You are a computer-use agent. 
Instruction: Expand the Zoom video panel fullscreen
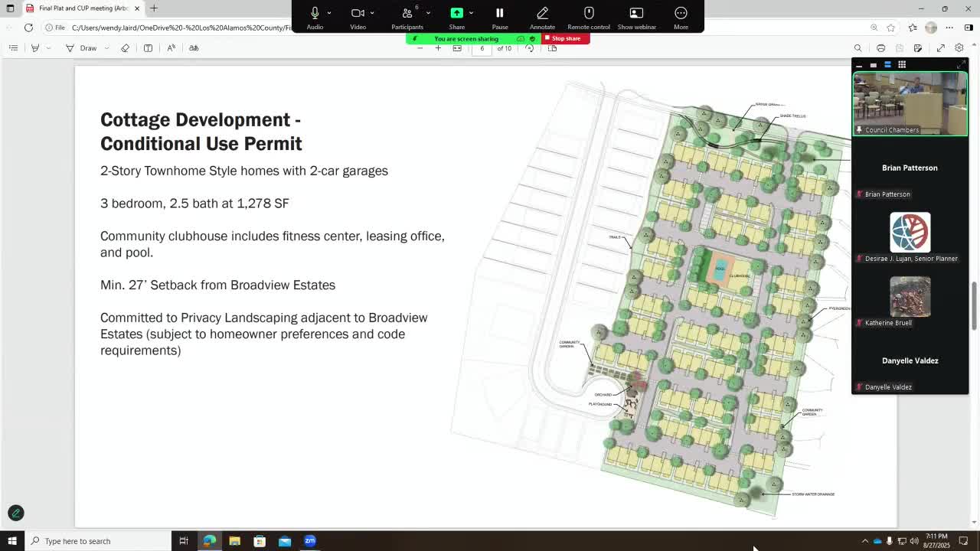point(962,65)
